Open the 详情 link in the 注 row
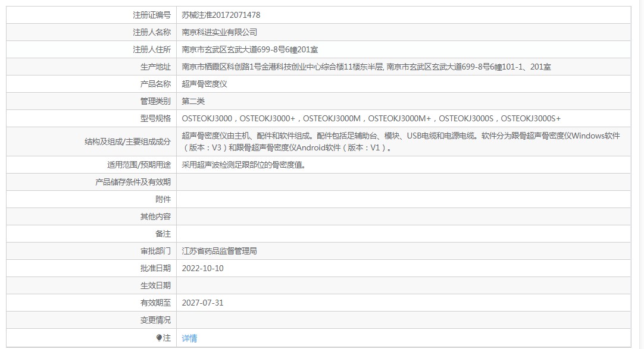The width and height of the screenshot is (644, 349). 189,338
